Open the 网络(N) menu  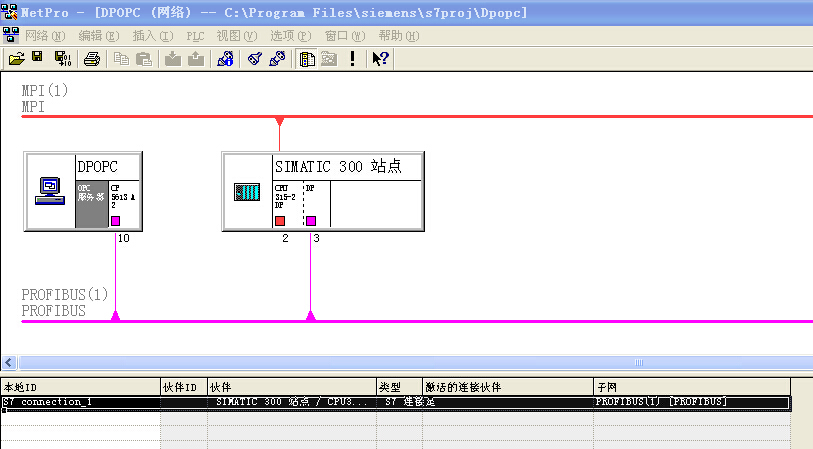45,36
